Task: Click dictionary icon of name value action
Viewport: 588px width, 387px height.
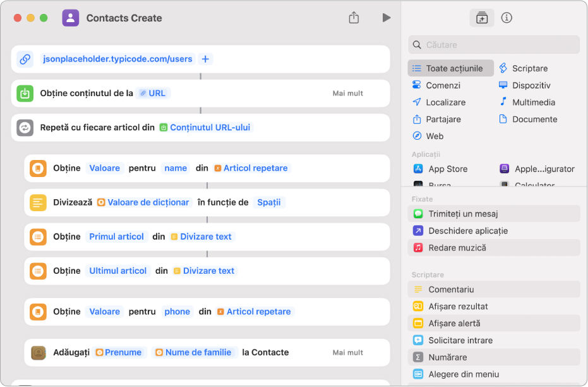Action: 39,168
